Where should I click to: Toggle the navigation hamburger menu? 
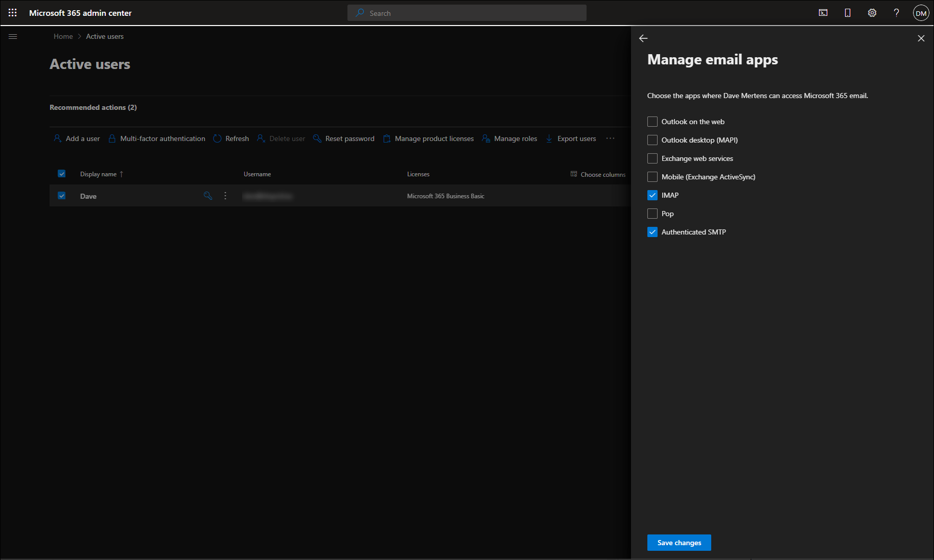click(13, 36)
